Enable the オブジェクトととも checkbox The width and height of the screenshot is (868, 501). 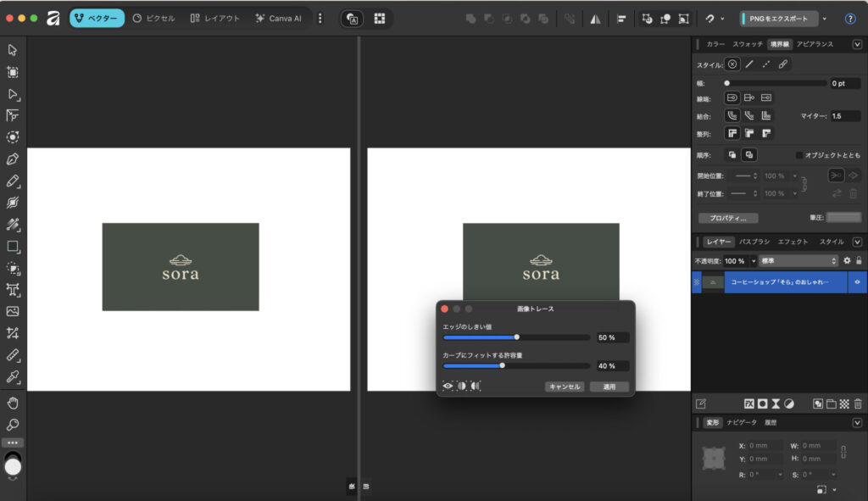[798, 155]
